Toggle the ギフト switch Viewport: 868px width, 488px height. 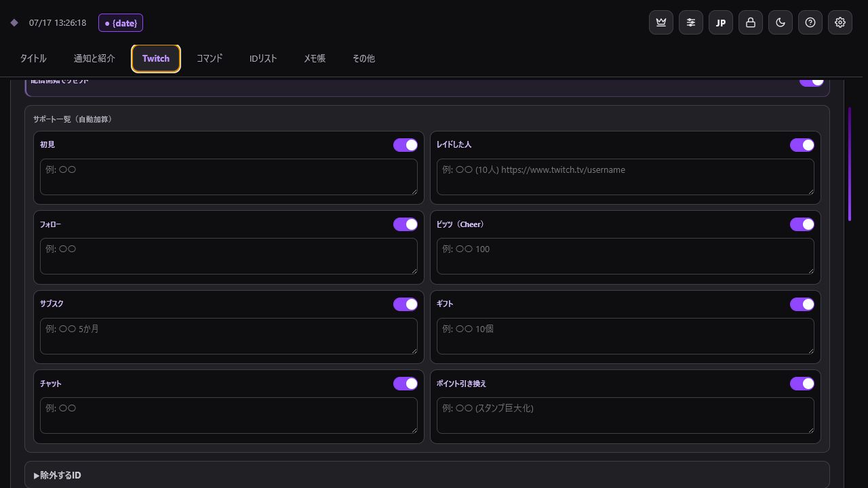(x=802, y=304)
